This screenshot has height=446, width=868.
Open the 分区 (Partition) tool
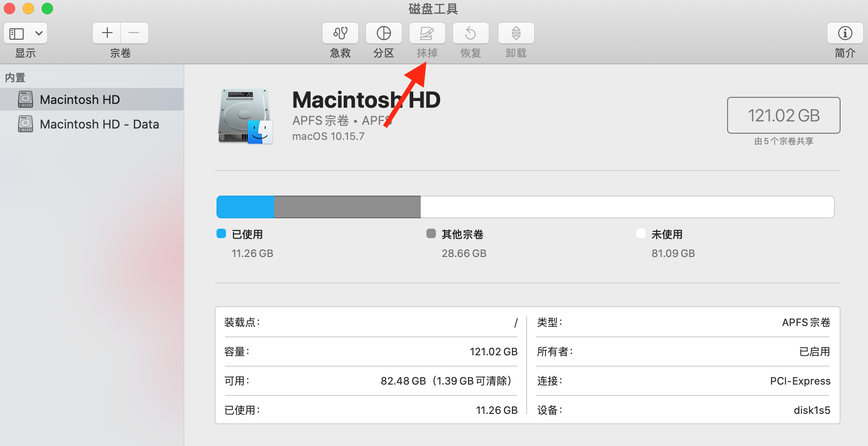click(383, 33)
